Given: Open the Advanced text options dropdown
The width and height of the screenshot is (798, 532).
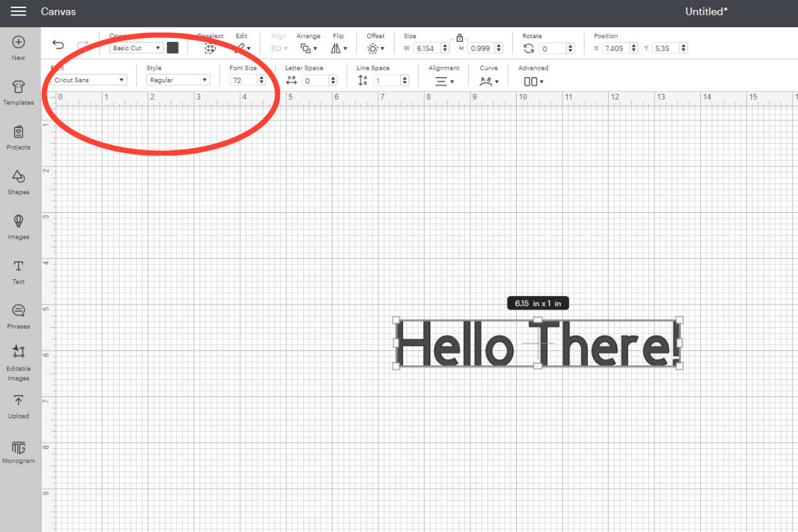Looking at the screenshot, I should pyautogui.click(x=533, y=81).
